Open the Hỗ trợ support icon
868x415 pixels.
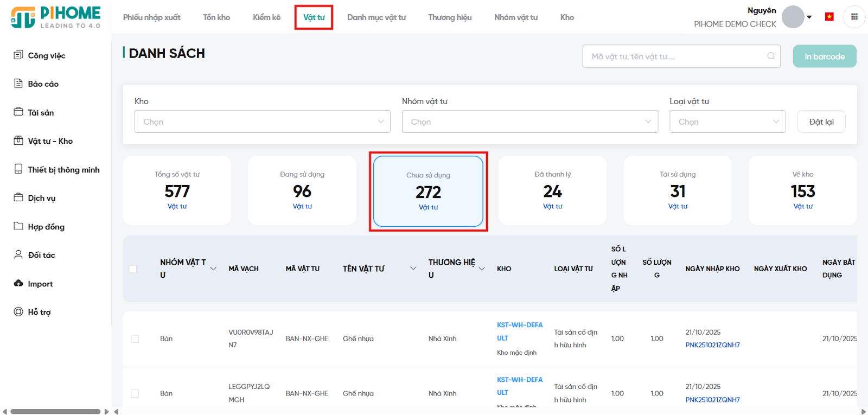(18, 311)
